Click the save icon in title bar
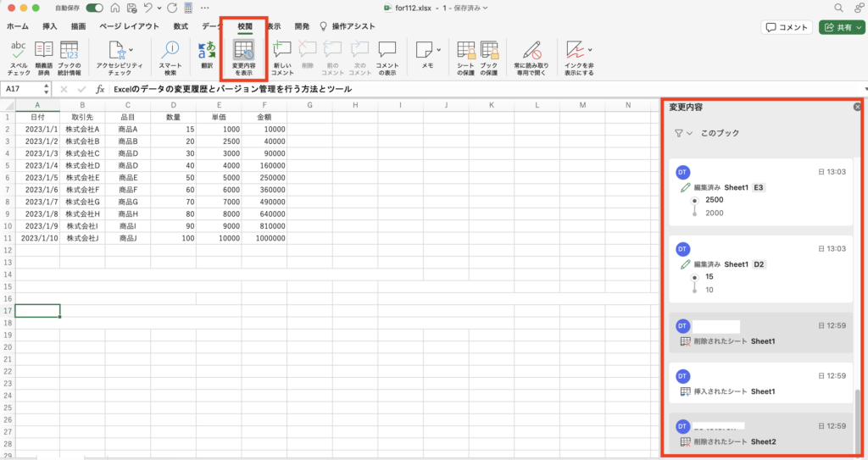 [x=131, y=8]
